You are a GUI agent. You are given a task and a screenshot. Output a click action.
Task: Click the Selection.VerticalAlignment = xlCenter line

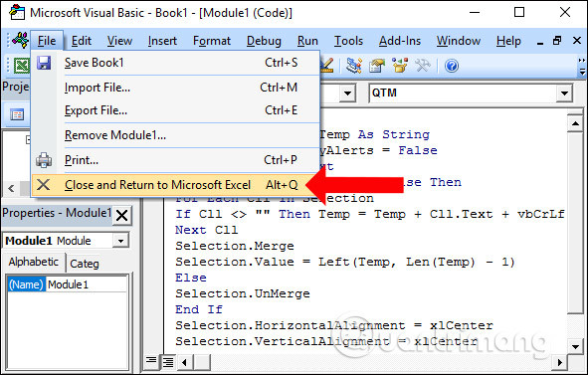326,341
